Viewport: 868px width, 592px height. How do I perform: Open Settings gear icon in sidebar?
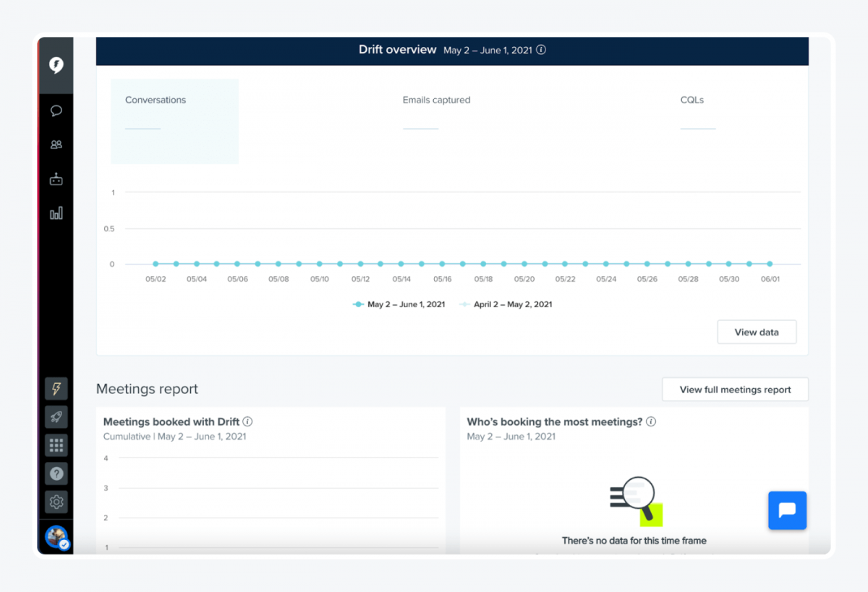[56, 501]
